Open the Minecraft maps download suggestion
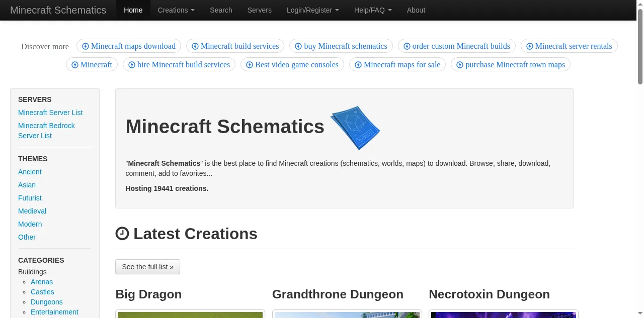 pos(129,46)
